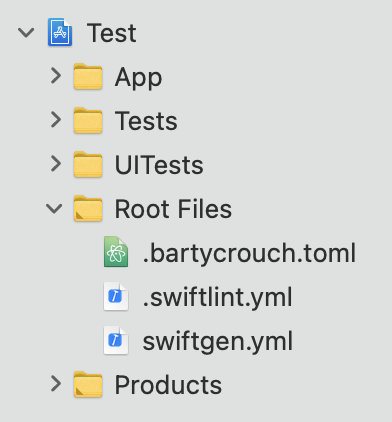This screenshot has height=422, width=392.
Task: Expand the App folder chevron
Action: (x=56, y=76)
